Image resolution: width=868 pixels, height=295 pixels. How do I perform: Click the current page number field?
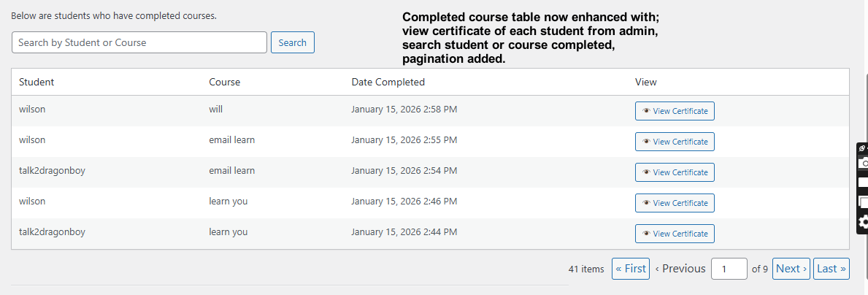tap(729, 269)
